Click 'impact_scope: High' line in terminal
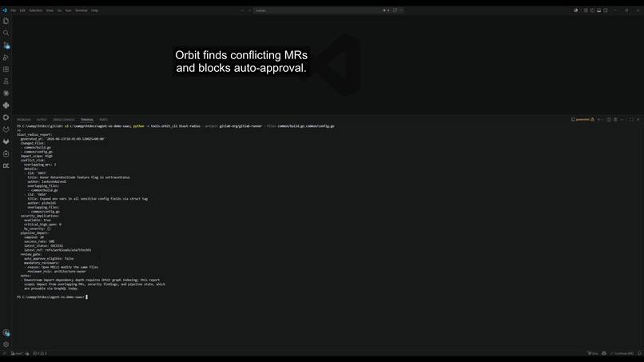This screenshot has height=362, width=644. click(x=37, y=156)
